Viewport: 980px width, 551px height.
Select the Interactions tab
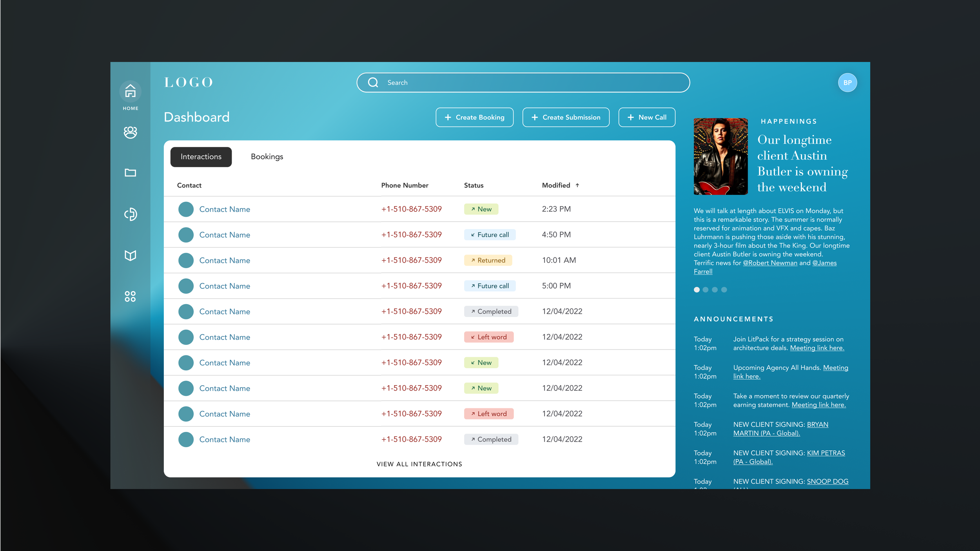(x=201, y=157)
